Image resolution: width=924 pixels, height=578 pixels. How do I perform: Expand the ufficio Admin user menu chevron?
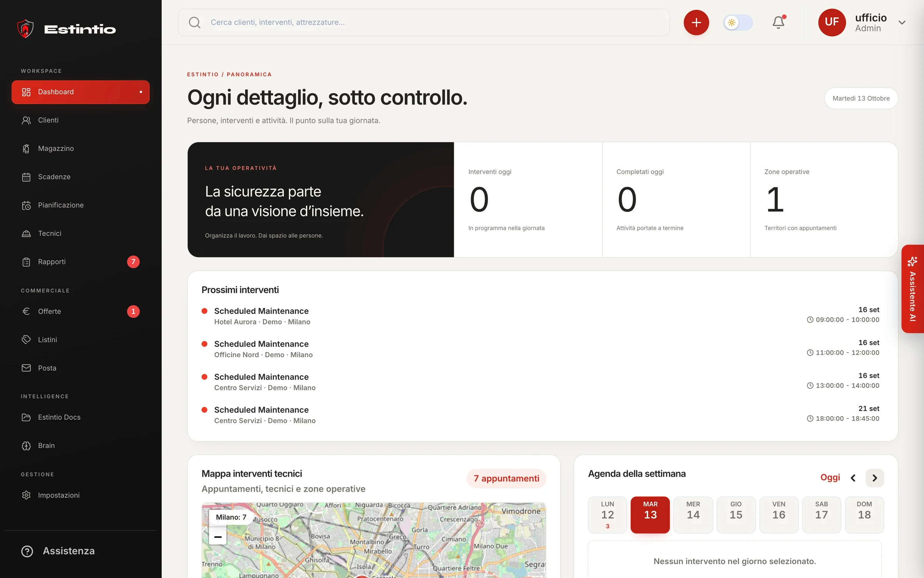(x=902, y=22)
